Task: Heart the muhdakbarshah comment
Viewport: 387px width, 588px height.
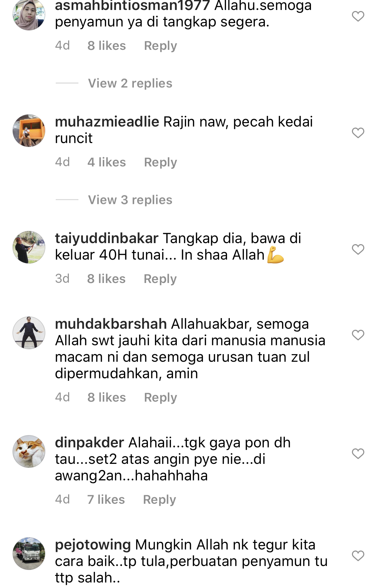Action: tap(358, 335)
